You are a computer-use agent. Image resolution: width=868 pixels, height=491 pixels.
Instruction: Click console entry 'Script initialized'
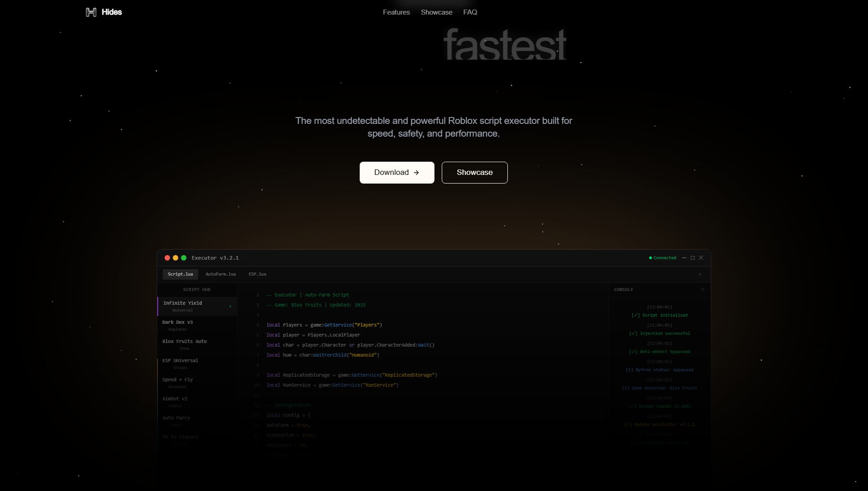pyautogui.click(x=659, y=315)
